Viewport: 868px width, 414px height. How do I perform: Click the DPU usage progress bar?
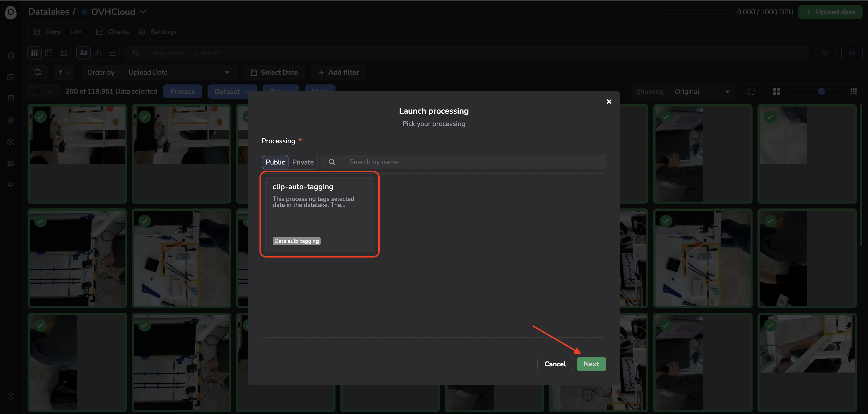pyautogui.click(x=697, y=12)
